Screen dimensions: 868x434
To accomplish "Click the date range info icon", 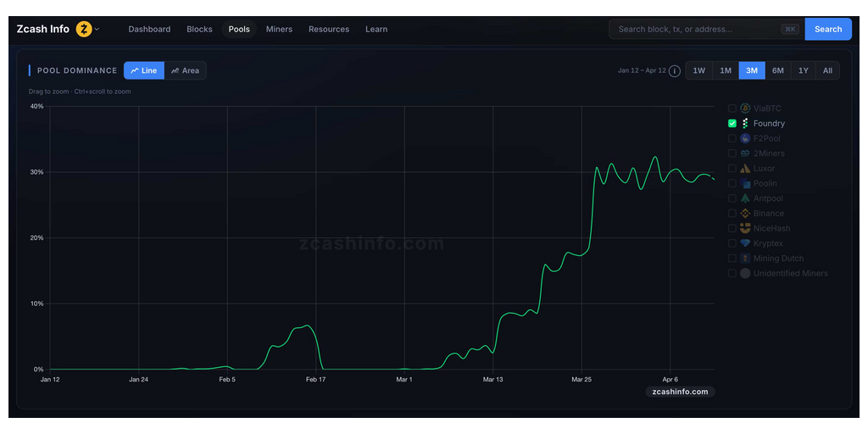I will [675, 71].
